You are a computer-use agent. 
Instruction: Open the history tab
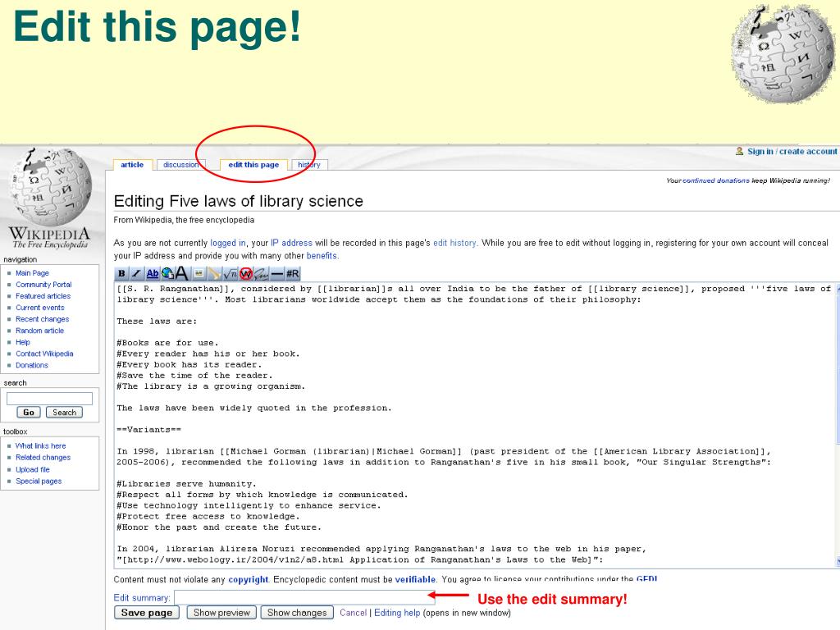pyautogui.click(x=309, y=164)
